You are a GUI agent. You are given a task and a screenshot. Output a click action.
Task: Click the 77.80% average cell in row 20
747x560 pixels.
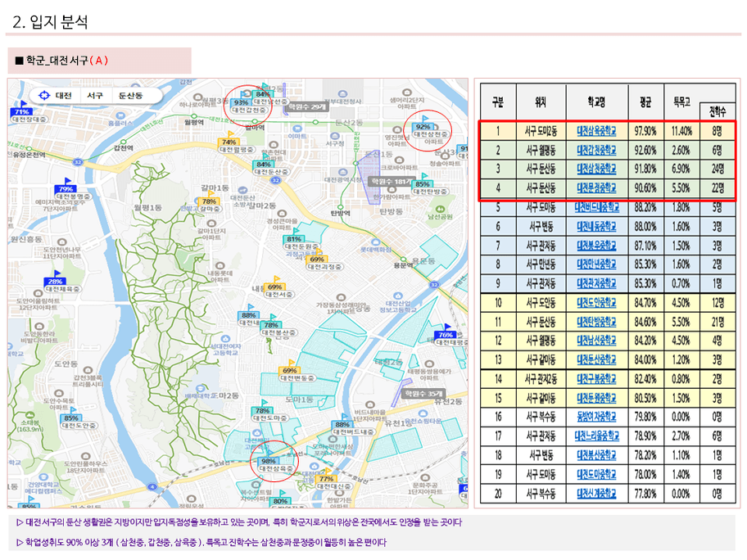pyautogui.click(x=645, y=494)
